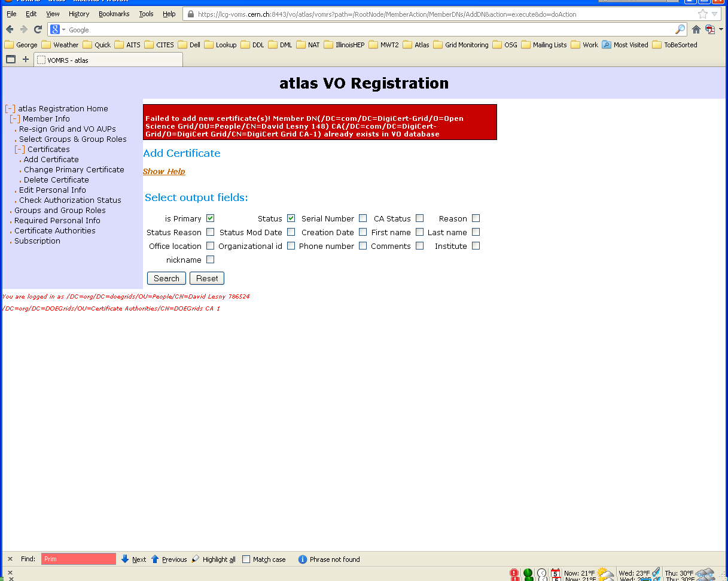Collapse the atlas Registration Home tree node
Viewport: 728px width, 581px height.
click(10, 109)
